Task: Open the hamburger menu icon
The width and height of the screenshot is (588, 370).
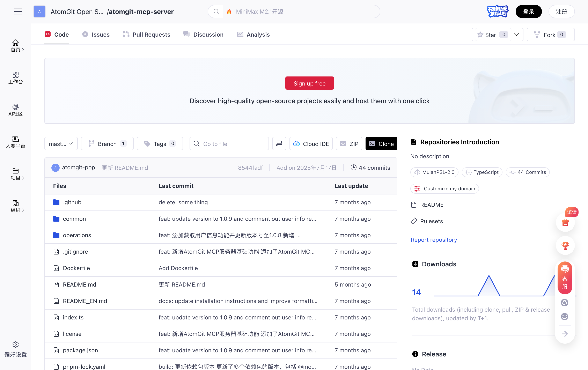Action: [x=18, y=12]
